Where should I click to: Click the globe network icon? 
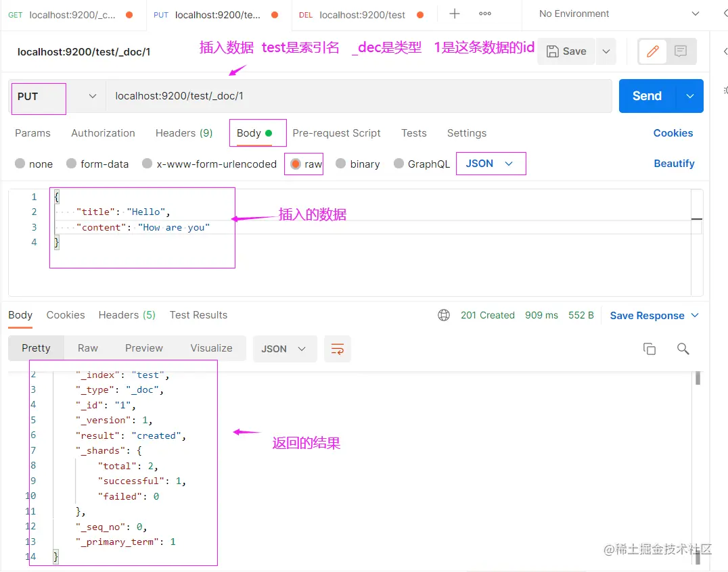pyautogui.click(x=444, y=316)
